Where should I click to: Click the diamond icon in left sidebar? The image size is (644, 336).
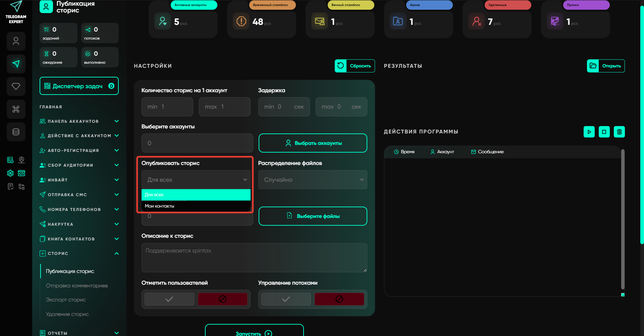[x=16, y=87]
